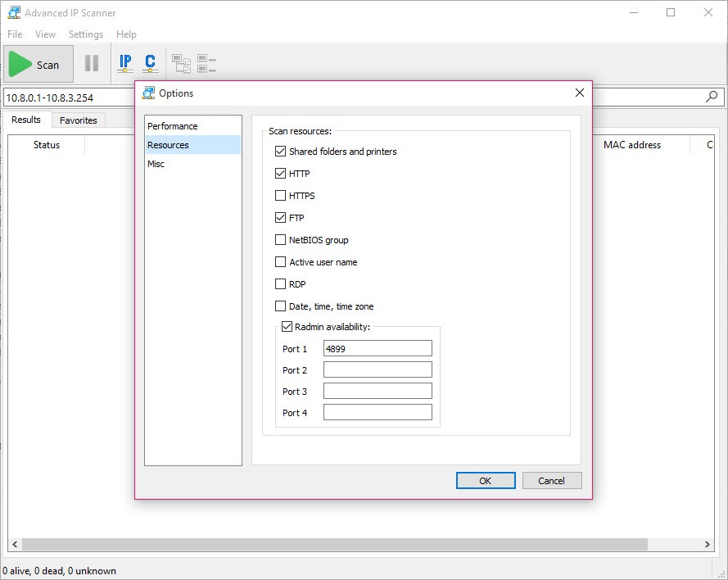The width and height of the screenshot is (728, 580).
Task: Click Cancel in the Options dialog
Action: [x=552, y=481]
